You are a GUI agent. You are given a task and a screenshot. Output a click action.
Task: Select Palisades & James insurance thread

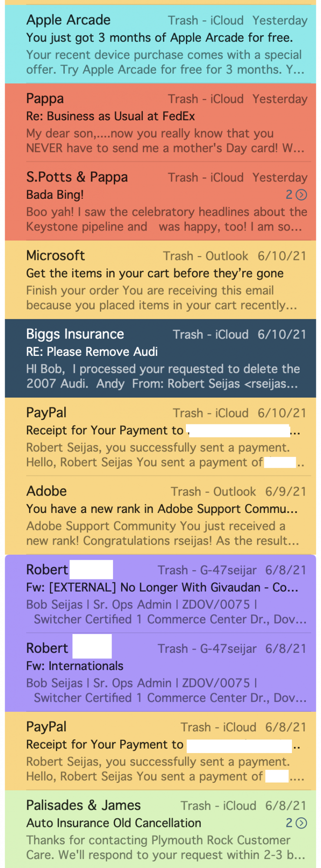pos(160,829)
